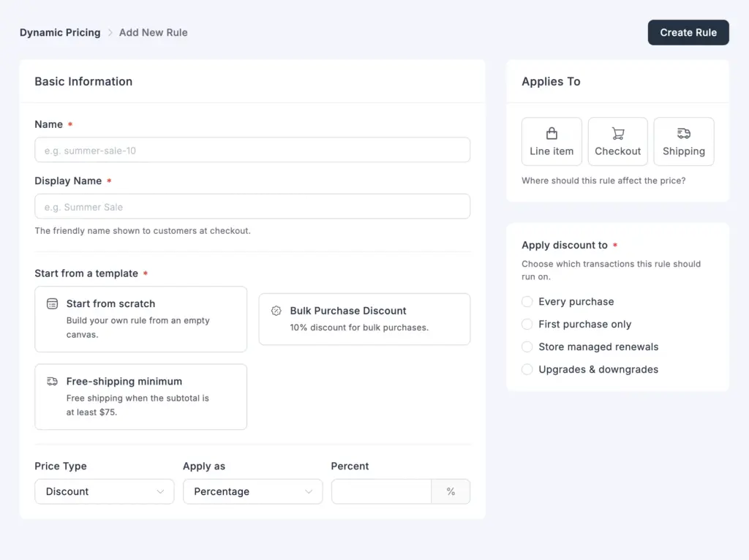Open the Price Type dropdown
Viewport: 749px width, 560px height.
tap(105, 491)
